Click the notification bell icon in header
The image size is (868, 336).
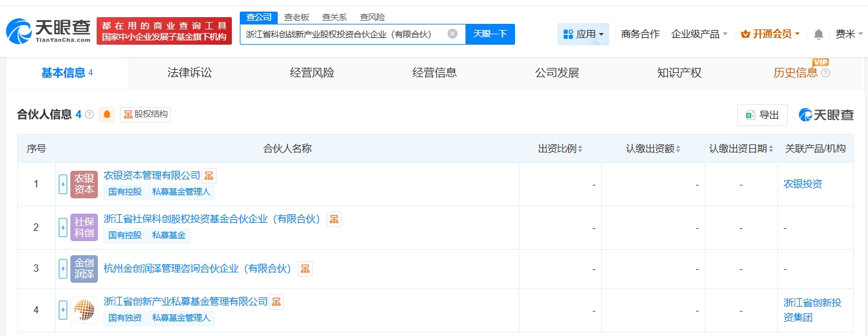tap(818, 34)
